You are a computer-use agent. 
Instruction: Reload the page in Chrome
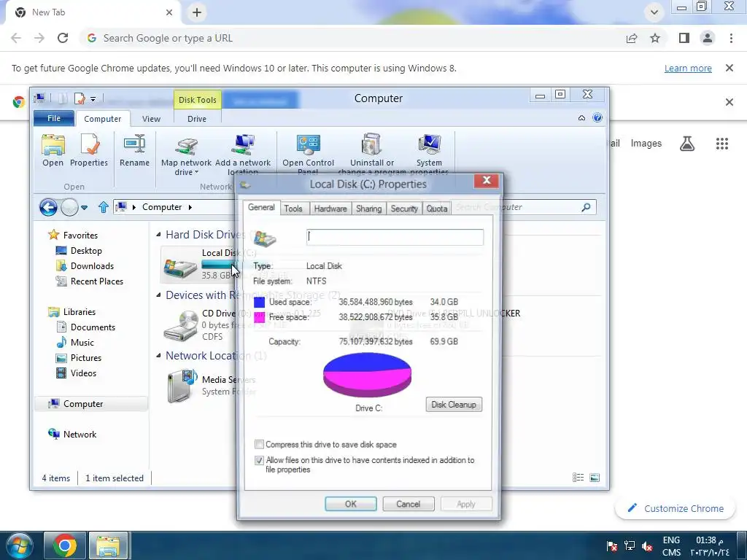pos(63,38)
